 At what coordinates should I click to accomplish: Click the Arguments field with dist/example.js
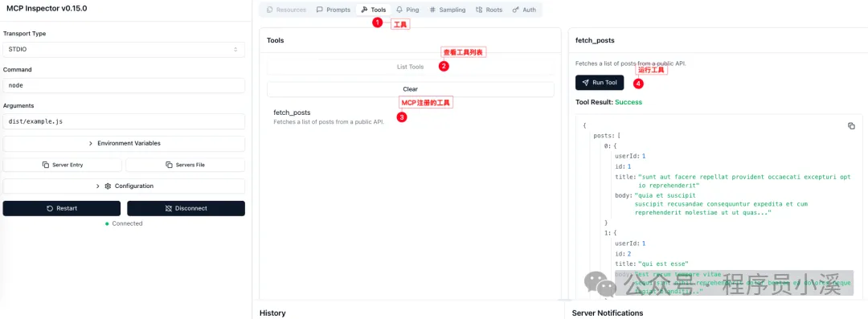(x=124, y=121)
